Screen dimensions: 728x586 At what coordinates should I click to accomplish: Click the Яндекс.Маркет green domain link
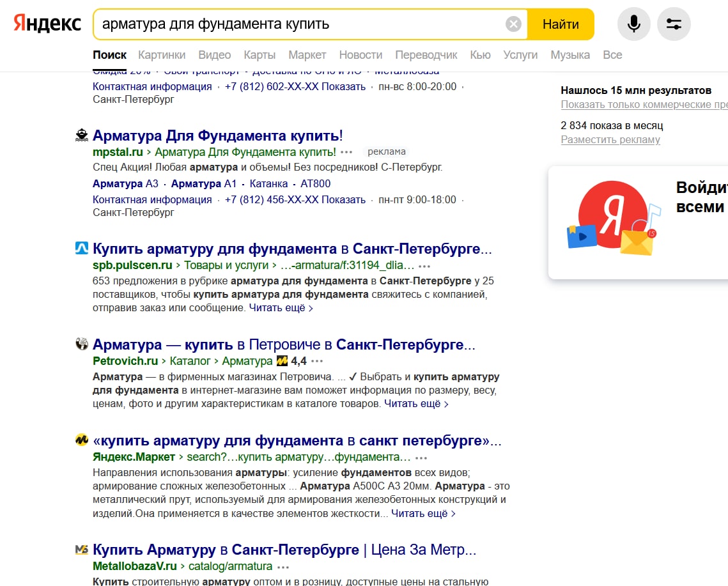[134, 457]
